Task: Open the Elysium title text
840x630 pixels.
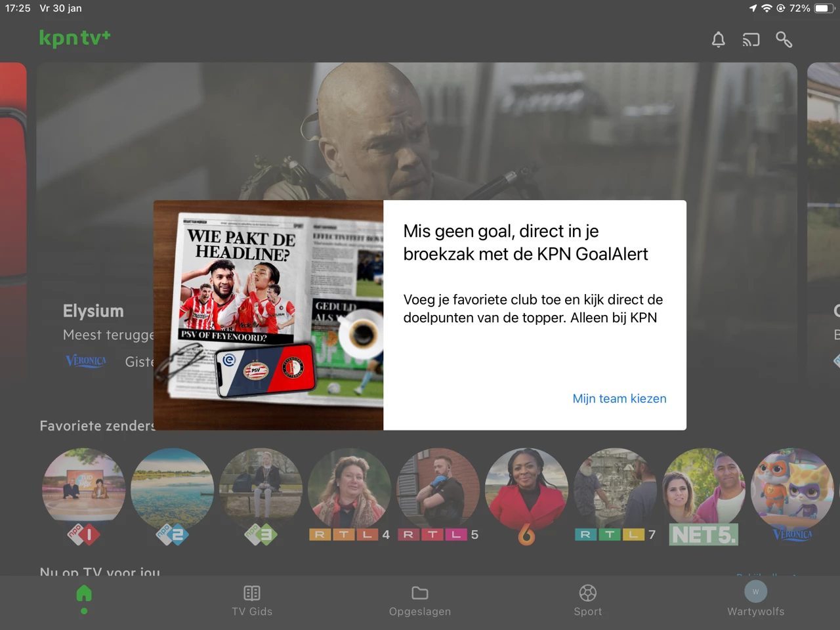Action: tap(93, 311)
